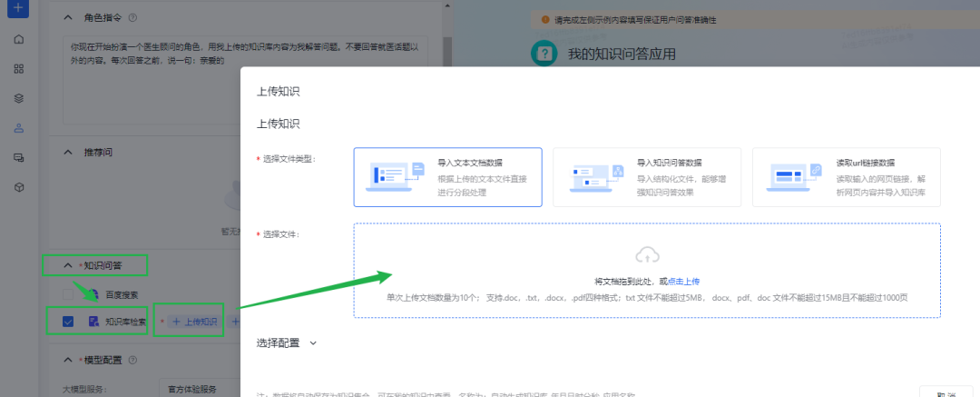The width and height of the screenshot is (980, 397).
Task: Collapse the 知识问答 section
Action: [68, 265]
